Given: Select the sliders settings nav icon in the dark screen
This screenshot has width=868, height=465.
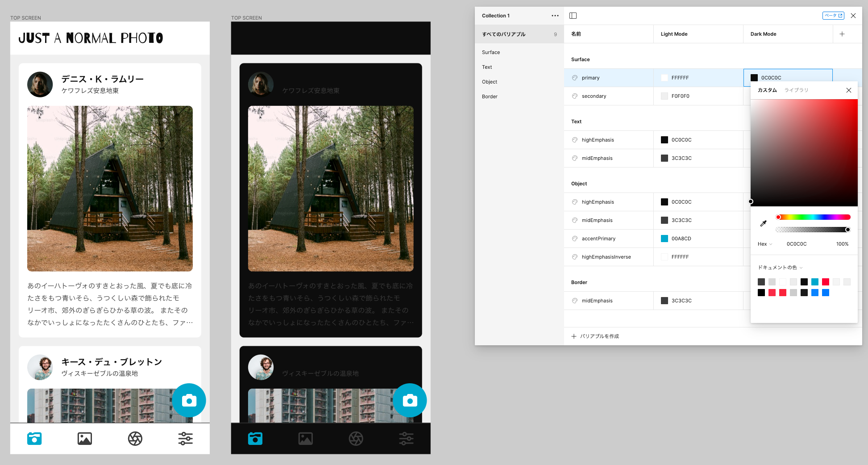Looking at the screenshot, I should tap(407, 439).
